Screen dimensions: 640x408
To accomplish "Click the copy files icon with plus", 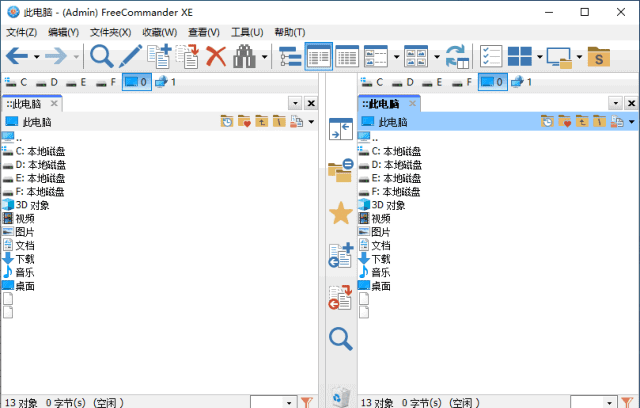I will [159, 56].
